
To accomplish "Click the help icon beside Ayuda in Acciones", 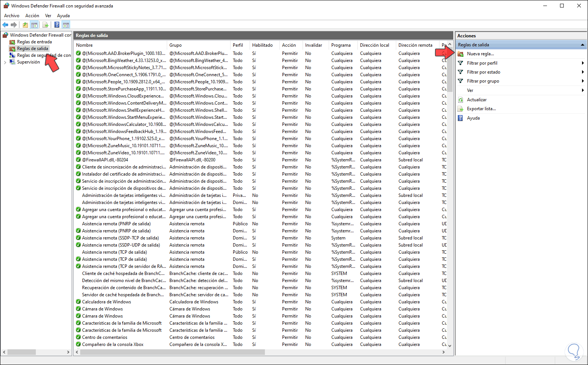I will 460,118.
